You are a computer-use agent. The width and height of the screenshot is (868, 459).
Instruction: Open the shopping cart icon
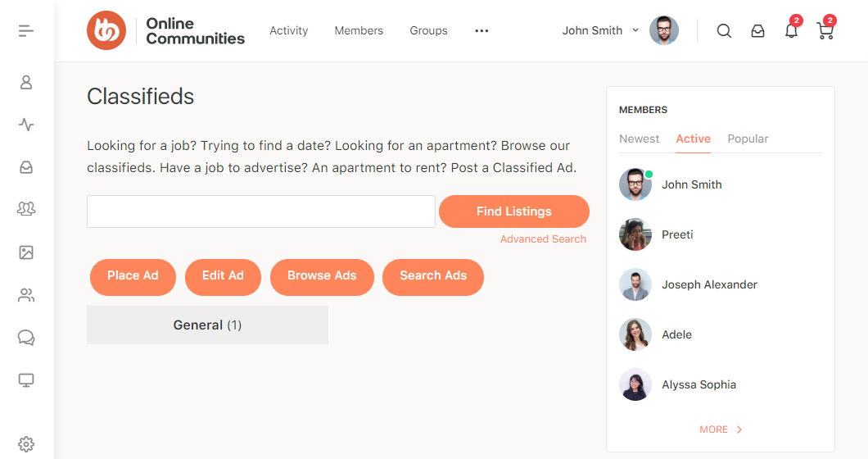(825, 31)
